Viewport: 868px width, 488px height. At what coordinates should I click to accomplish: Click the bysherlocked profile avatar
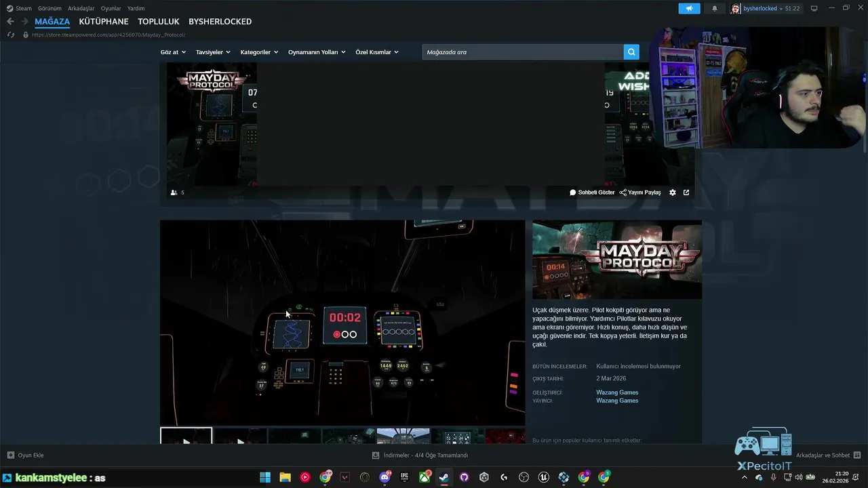pyautogui.click(x=736, y=8)
